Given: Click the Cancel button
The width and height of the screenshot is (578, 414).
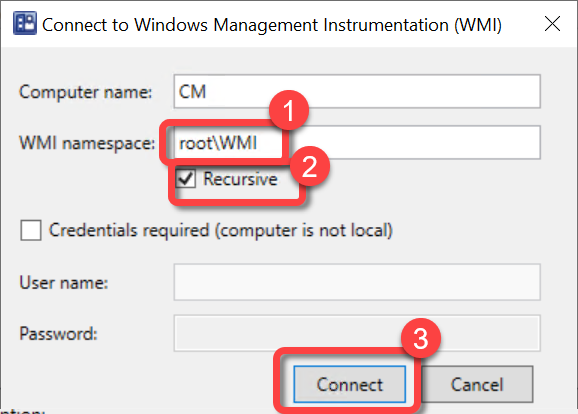Looking at the screenshot, I should coord(477,384).
